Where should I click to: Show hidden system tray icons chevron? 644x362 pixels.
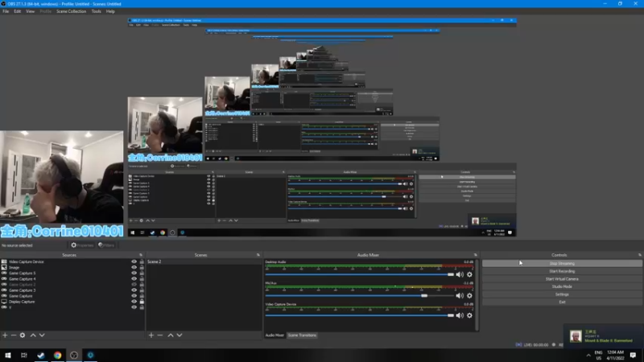(588, 356)
